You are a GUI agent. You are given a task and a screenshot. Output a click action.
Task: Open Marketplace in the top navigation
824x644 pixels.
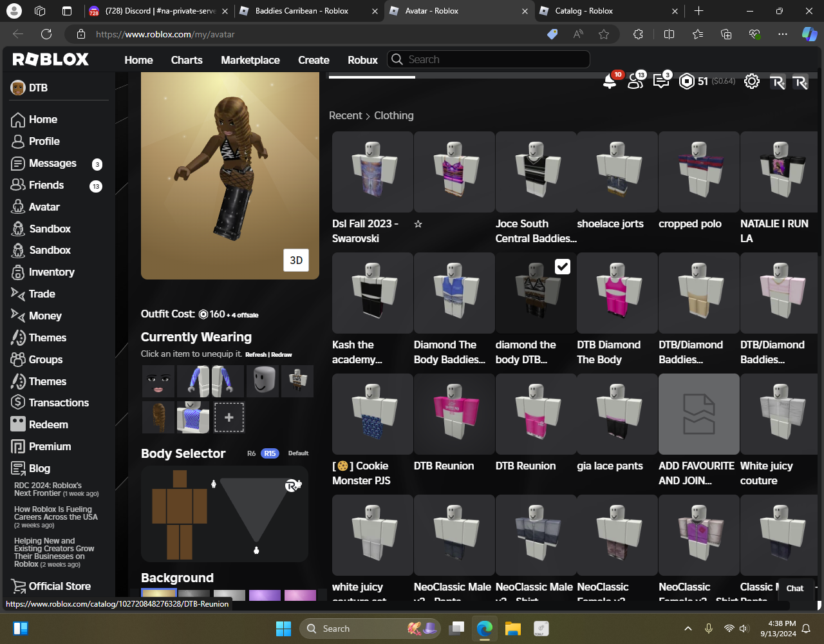(250, 60)
